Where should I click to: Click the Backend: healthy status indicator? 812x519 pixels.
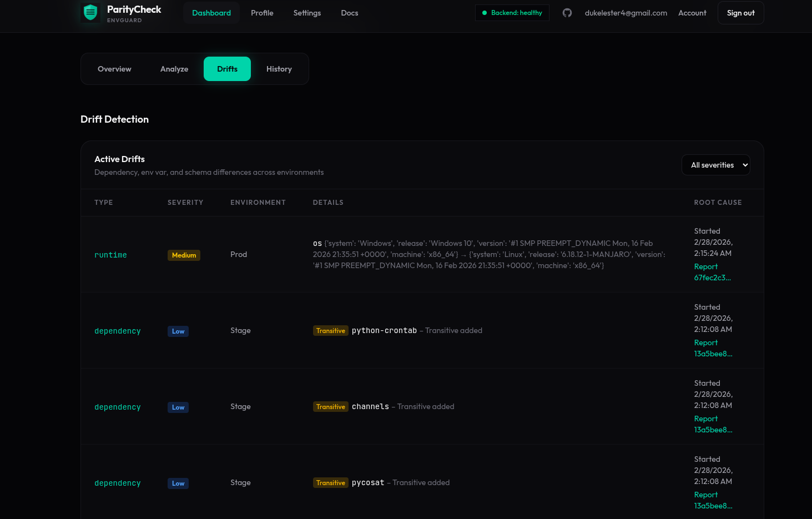coord(512,12)
